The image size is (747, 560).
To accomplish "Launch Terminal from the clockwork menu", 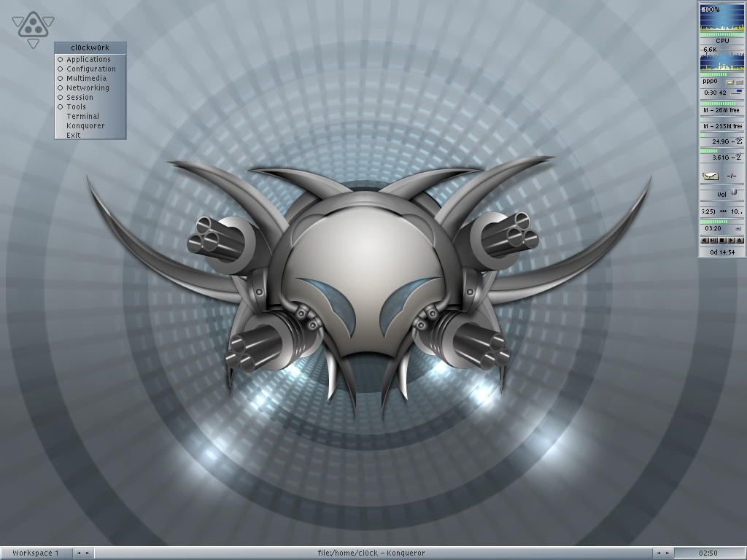I will [82, 117].
